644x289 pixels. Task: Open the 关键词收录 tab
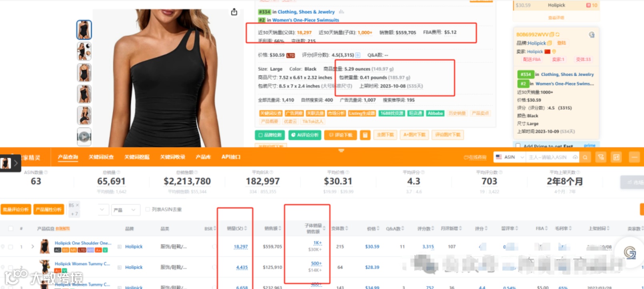173,157
